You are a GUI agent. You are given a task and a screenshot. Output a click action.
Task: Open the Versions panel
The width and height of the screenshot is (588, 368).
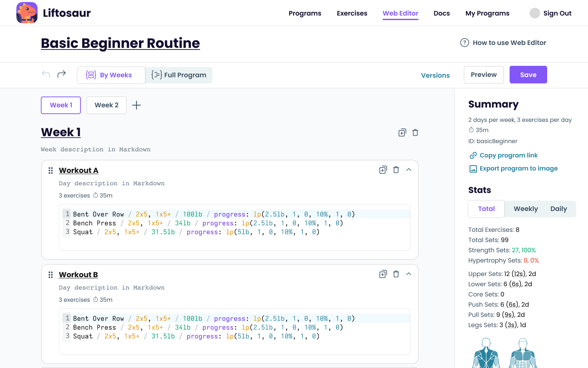pos(435,75)
